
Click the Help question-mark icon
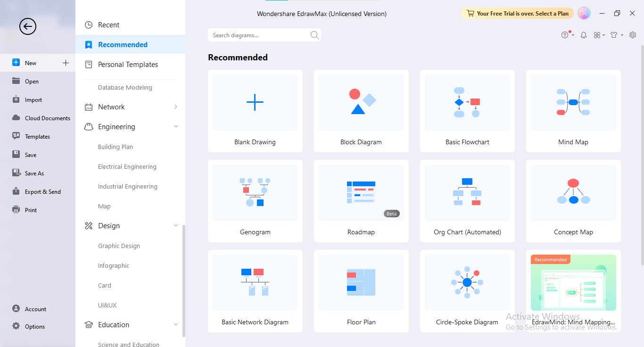pos(565,35)
